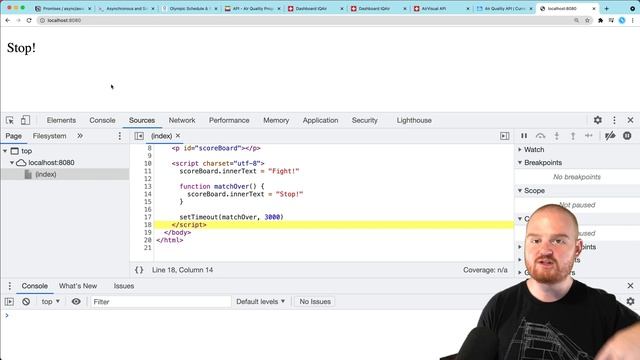The width and height of the screenshot is (640, 360).
Task: Open the Application tab
Action: [320, 120]
